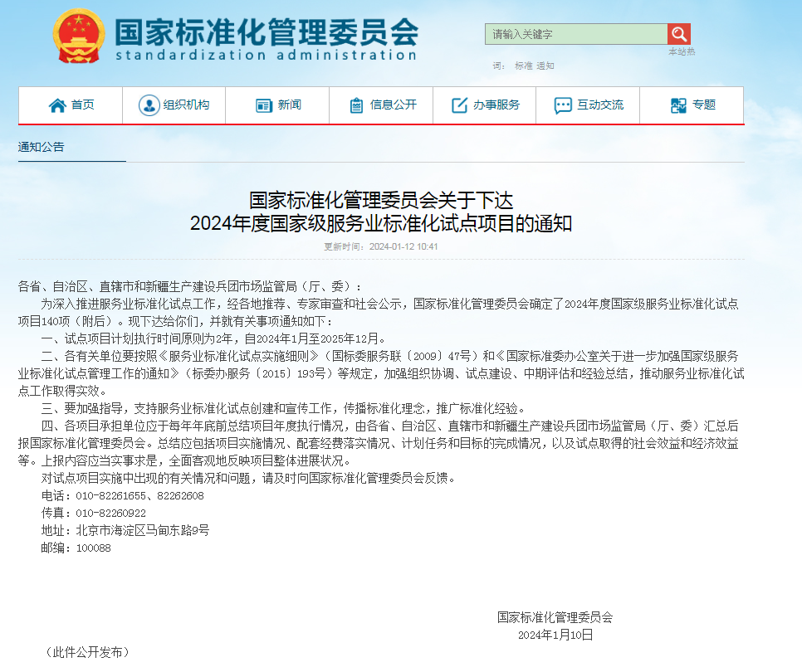Viewport: 802px width, 672px height.
Task: Click the newspaper icon beside 新闻
Action: click(264, 105)
